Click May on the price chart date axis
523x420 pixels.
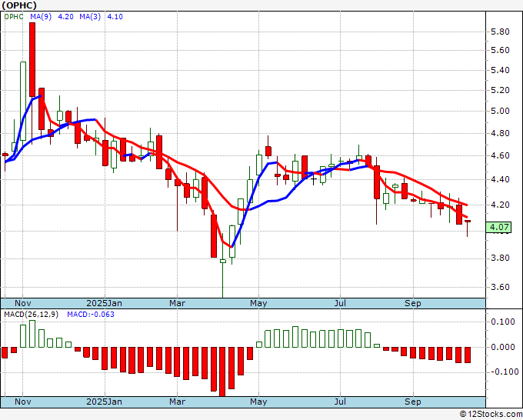coord(258,303)
